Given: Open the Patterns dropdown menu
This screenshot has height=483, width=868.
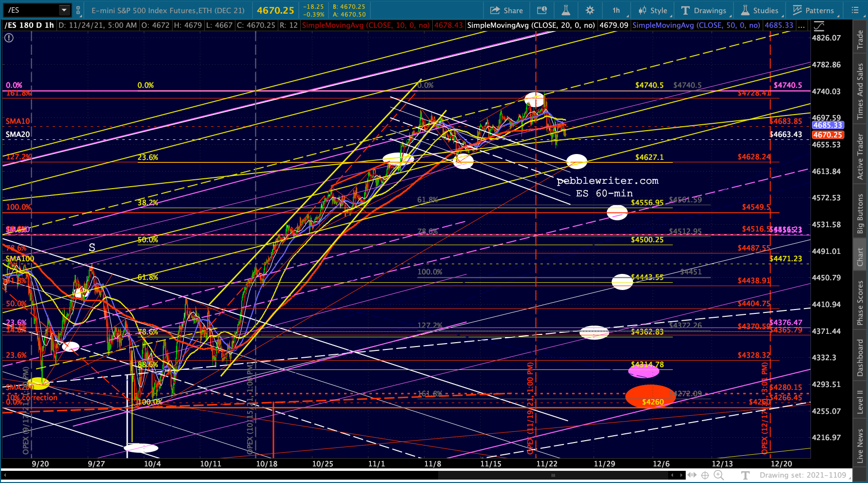Looking at the screenshot, I should [814, 10].
